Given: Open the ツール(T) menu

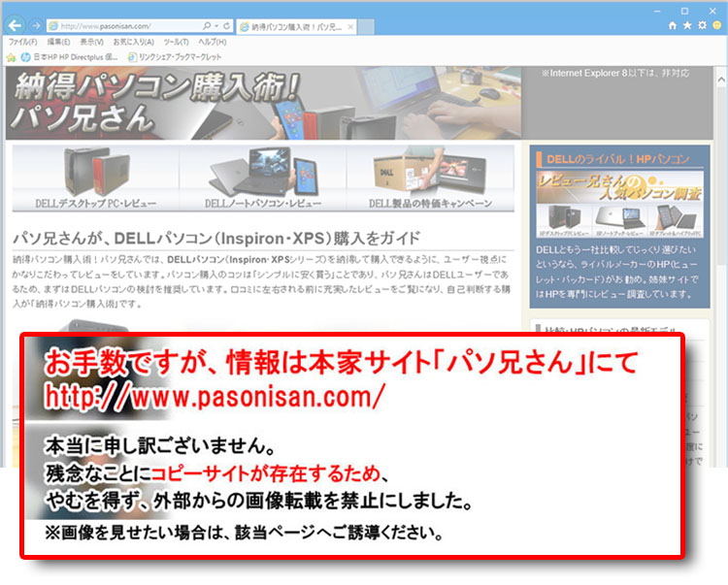Looking at the screenshot, I should tap(176, 43).
